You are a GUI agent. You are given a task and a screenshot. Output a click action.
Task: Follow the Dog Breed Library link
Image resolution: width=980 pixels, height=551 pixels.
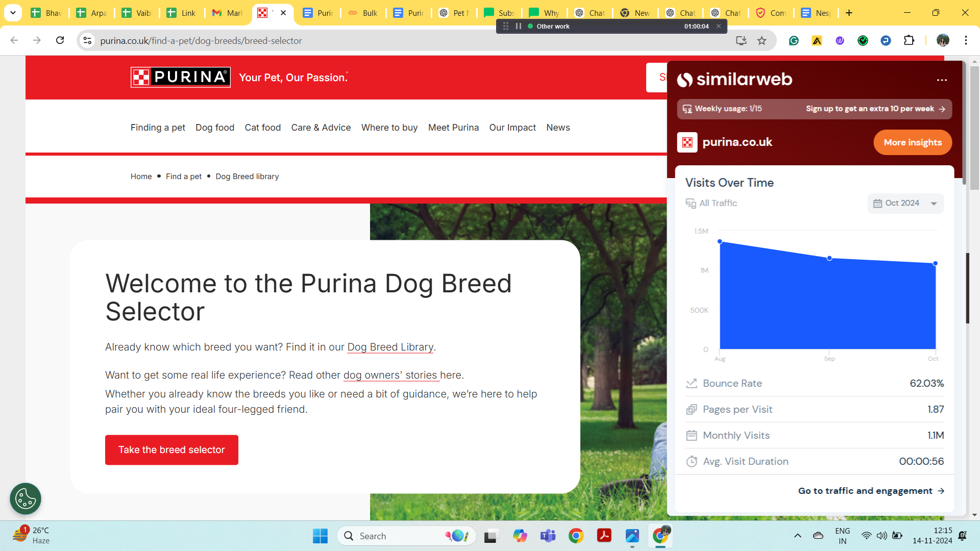[390, 347]
